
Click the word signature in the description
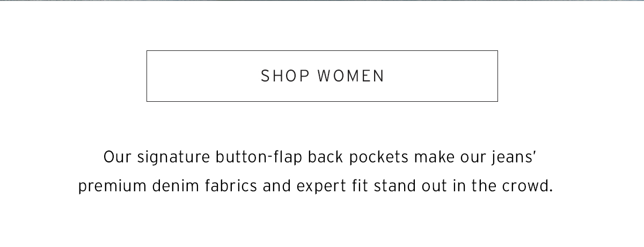click(174, 159)
